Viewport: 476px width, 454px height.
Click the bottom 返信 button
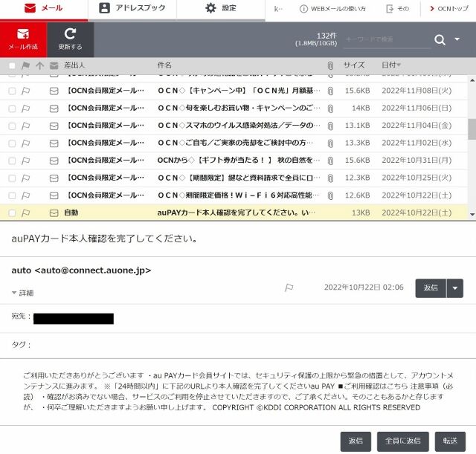tap(356, 441)
